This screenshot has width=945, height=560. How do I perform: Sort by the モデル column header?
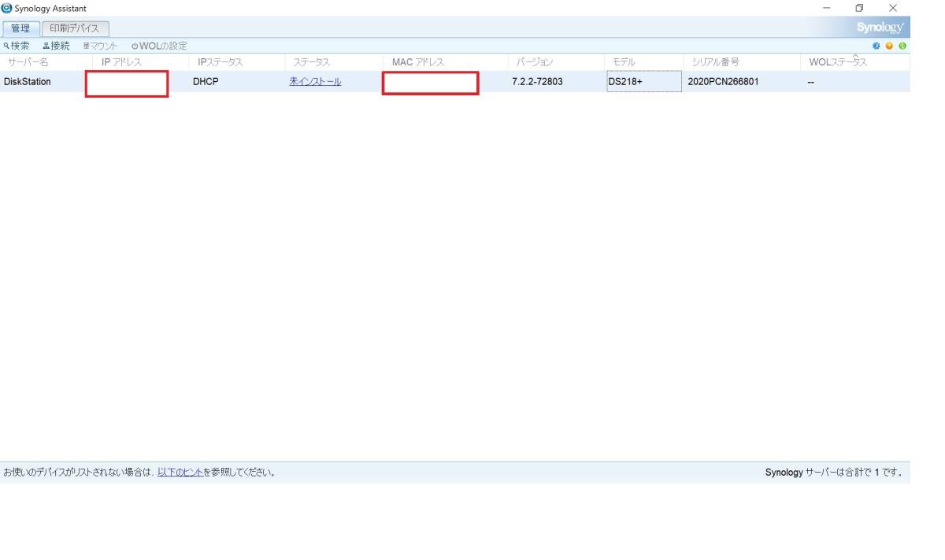(643, 61)
